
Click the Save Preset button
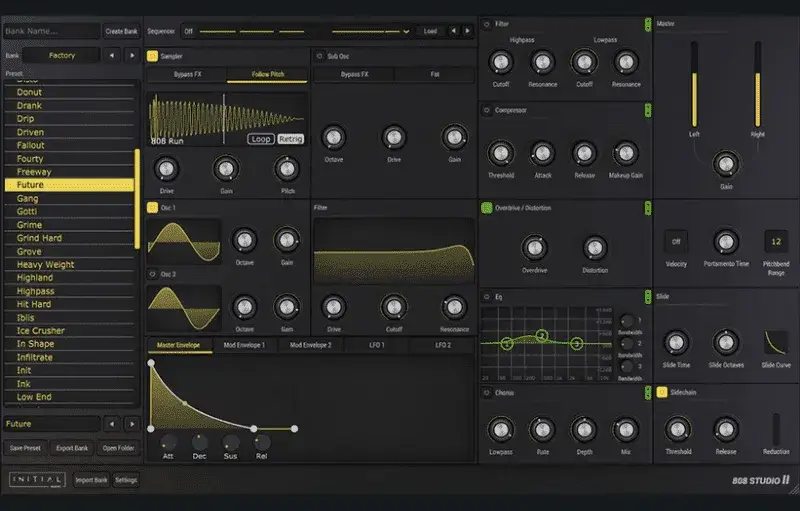pos(25,448)
